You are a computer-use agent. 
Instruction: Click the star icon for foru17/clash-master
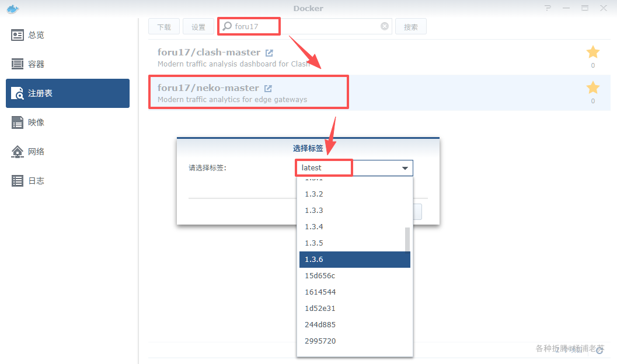592,52
